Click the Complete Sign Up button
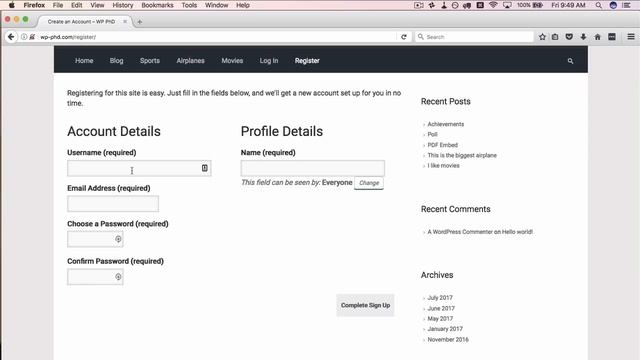640x360 pixels. click(365, 305)
